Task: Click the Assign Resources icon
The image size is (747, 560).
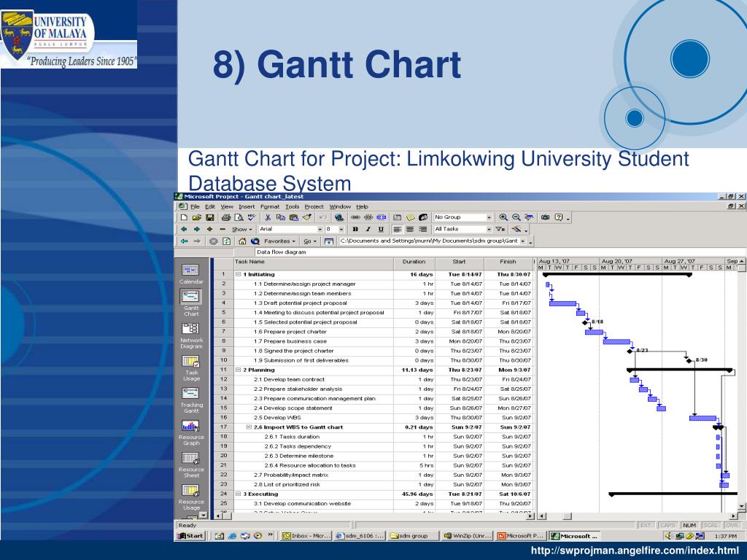Action: (x=423, y=217)
